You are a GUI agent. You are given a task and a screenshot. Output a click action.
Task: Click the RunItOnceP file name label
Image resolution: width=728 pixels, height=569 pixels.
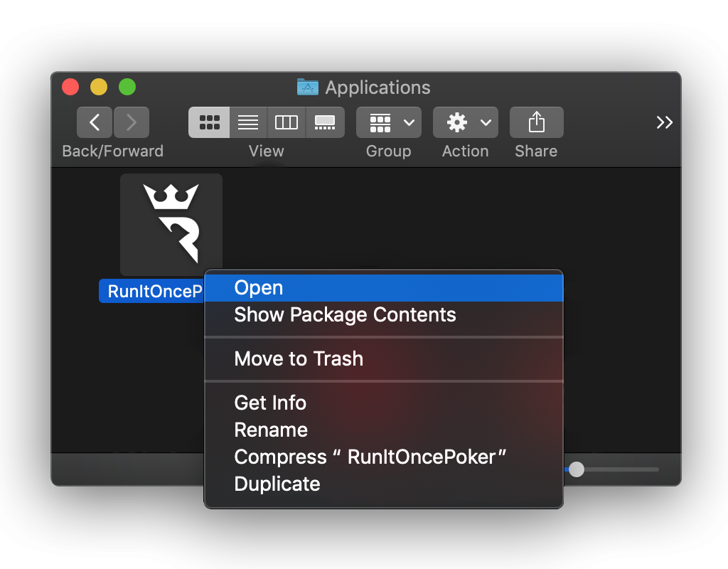(152, 291)
